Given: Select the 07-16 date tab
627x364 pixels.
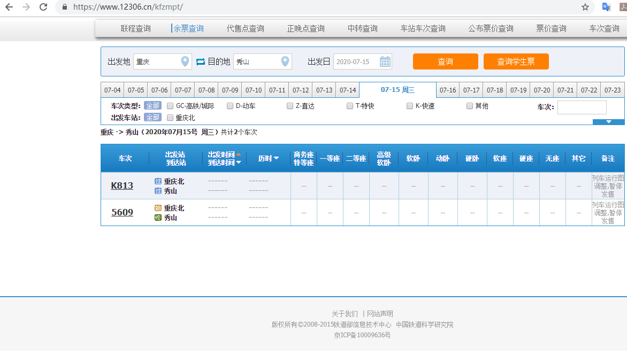Looking at the screenshot, I should (448, 90).
